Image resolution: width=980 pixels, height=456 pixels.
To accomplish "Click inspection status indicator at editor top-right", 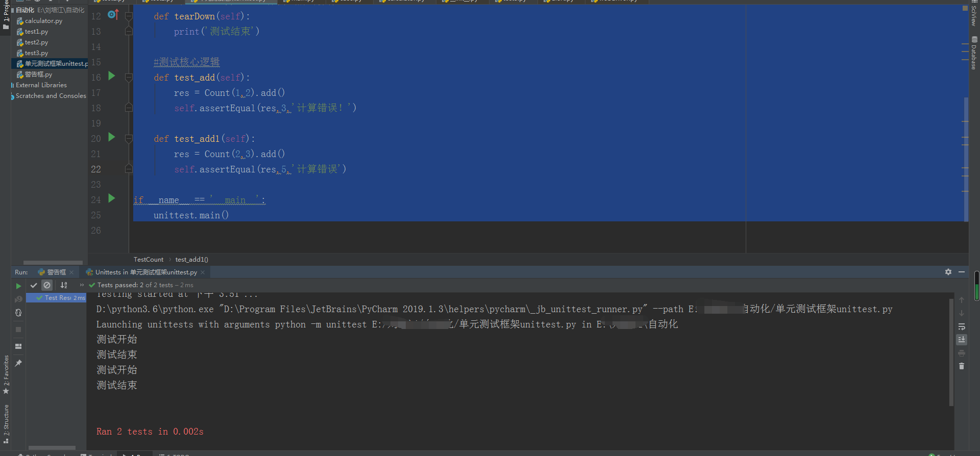I will tap(965, 8).
